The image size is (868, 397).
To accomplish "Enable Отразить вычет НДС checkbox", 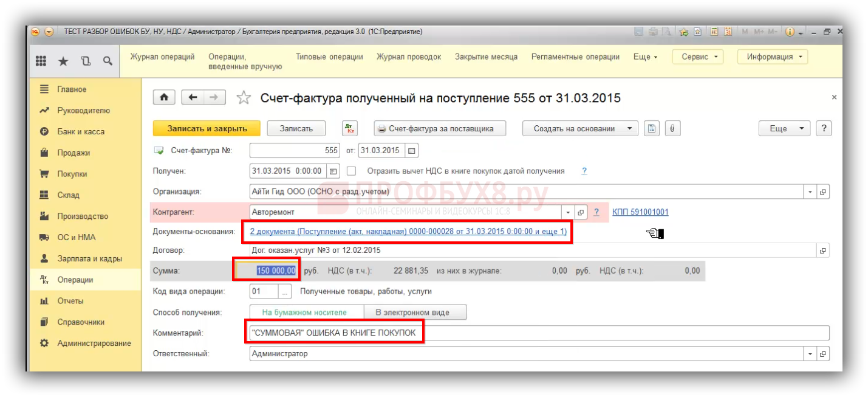I will [351, 171].
